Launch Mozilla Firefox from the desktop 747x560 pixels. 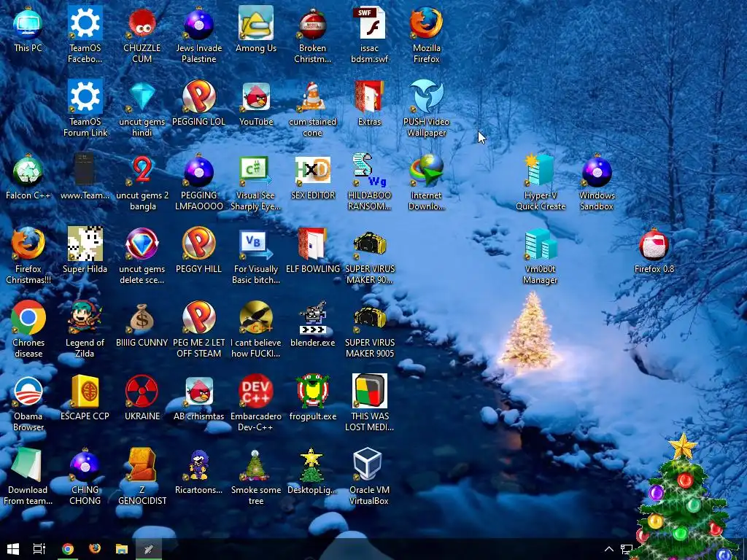pyautogui.click(x=426, y=23)
